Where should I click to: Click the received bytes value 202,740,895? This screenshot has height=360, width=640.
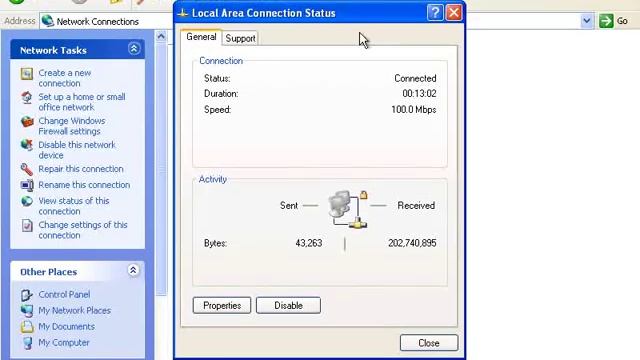click(412, 243)
